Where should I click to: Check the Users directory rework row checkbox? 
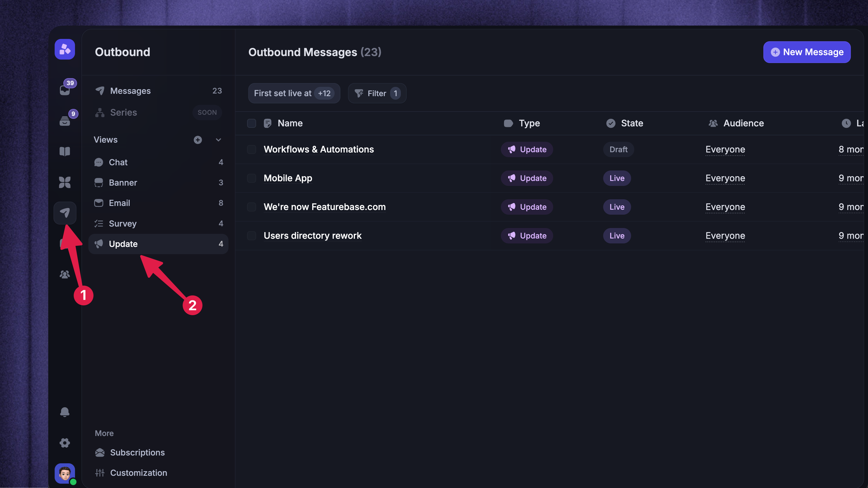[252, 236]
